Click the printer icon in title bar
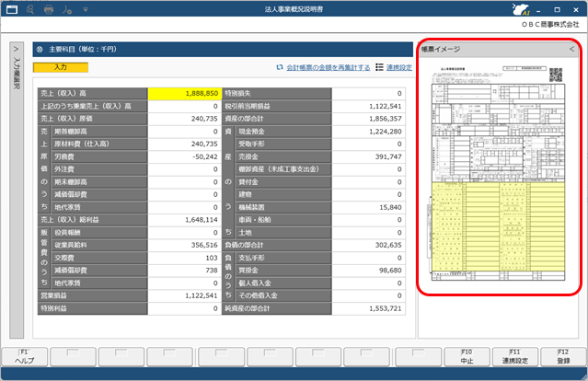 click(49, 10)
